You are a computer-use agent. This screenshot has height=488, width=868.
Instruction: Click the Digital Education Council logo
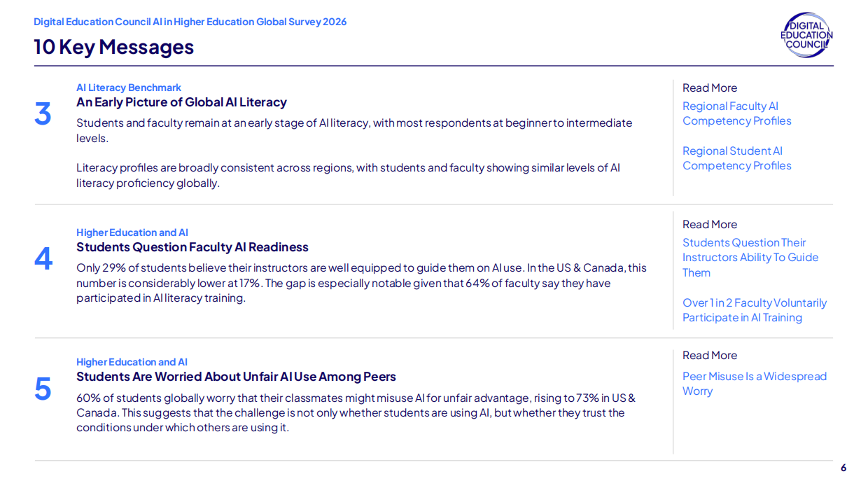806,35
